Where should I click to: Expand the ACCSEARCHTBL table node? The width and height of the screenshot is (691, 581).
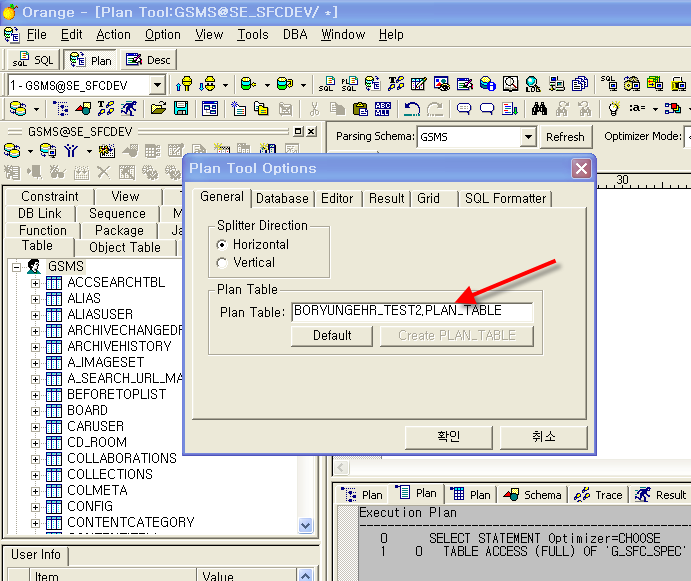tap(35, 283)
